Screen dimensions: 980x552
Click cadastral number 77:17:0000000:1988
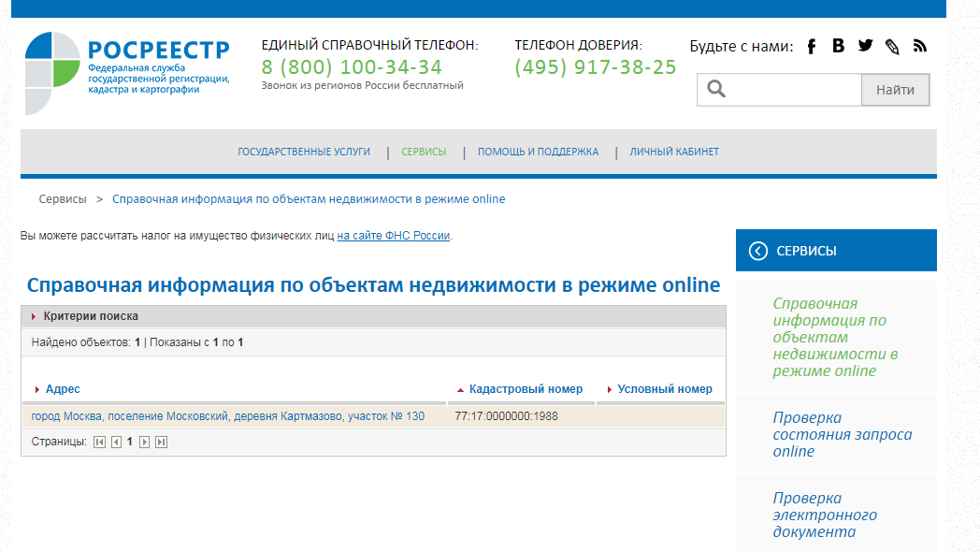[506, 416]
